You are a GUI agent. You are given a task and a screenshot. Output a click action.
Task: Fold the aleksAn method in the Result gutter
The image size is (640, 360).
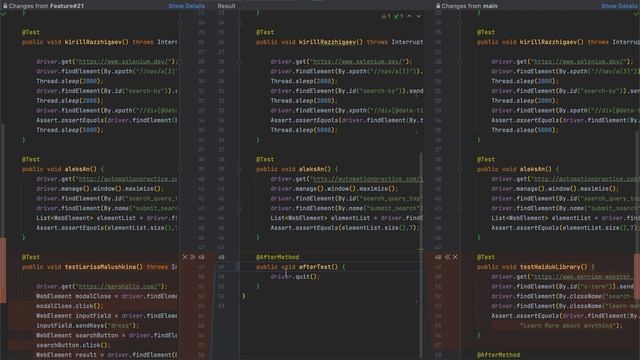tap(240, 169)
